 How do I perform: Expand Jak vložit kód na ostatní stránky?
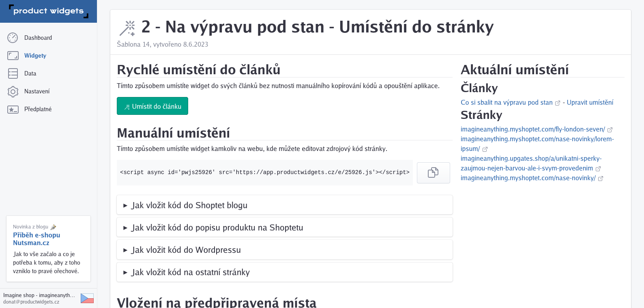pos(285,272)
